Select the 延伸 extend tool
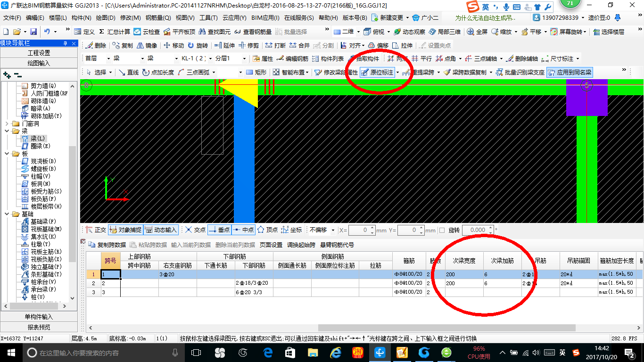644x362 pixels. pos(224,45)
